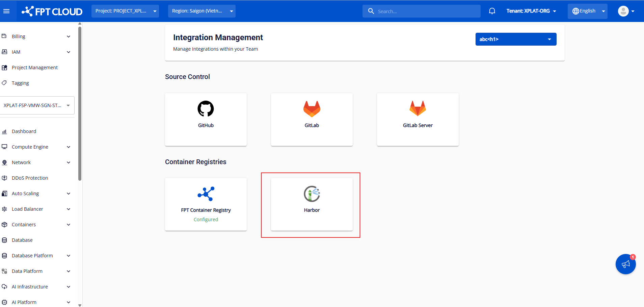Open the English language dropdown
644x307 pixels.
tap(587, 11)
